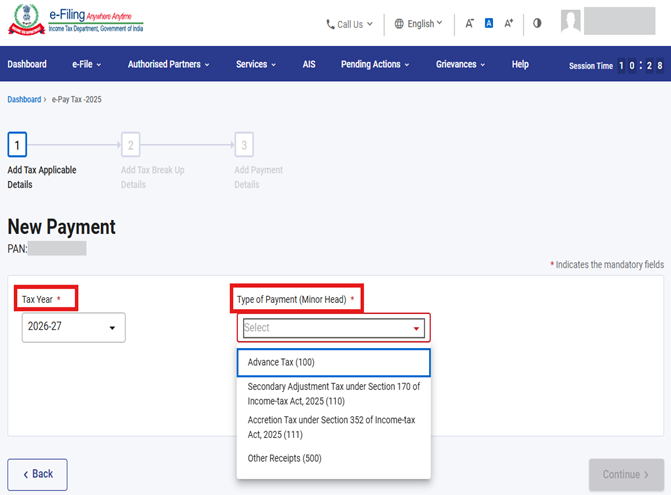Click the Dashboard breadcrumb link
The image size is (671, 495).
click(x=24, y=100)
